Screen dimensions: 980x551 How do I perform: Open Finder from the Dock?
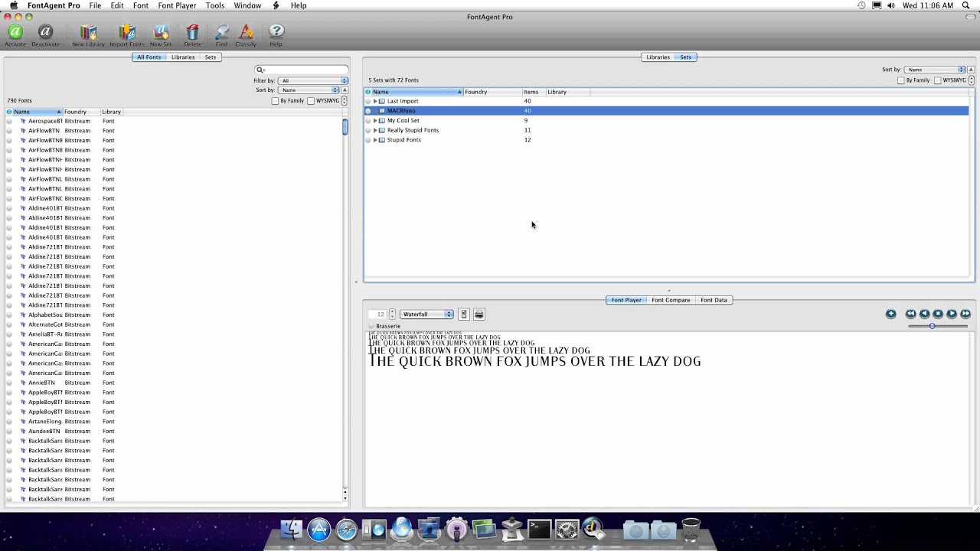click(292, 529)
